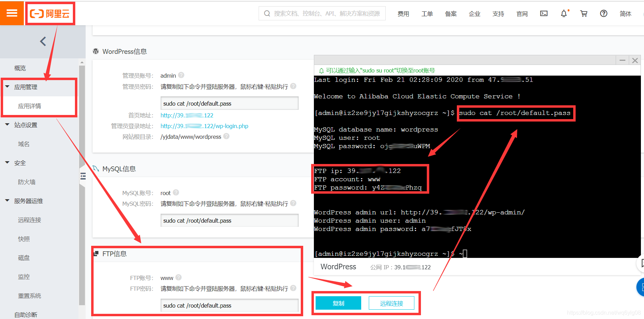644x319 pixels.
Task: Open the shopping cart icon
Action: coord(584,13)
